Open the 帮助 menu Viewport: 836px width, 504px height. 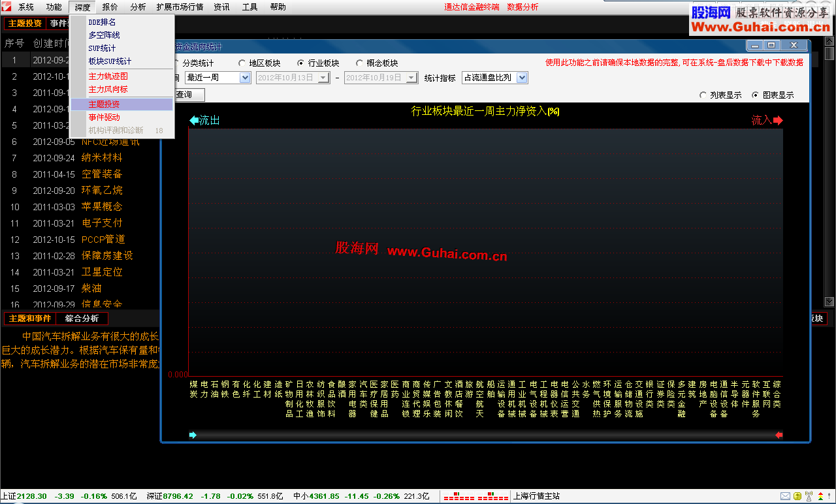pyautogui.click(x=278, y=7)
